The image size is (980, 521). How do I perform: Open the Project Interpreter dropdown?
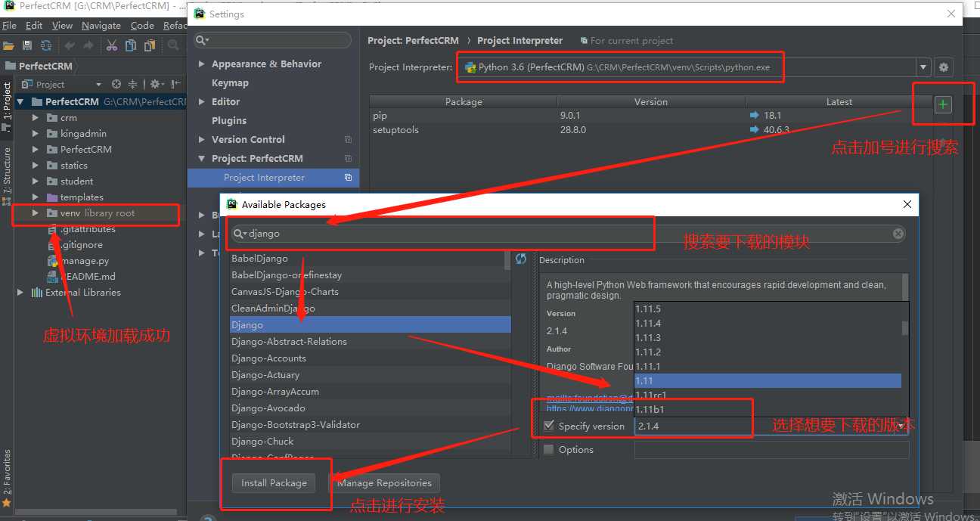pyautogui.click(x=923, y=67)
